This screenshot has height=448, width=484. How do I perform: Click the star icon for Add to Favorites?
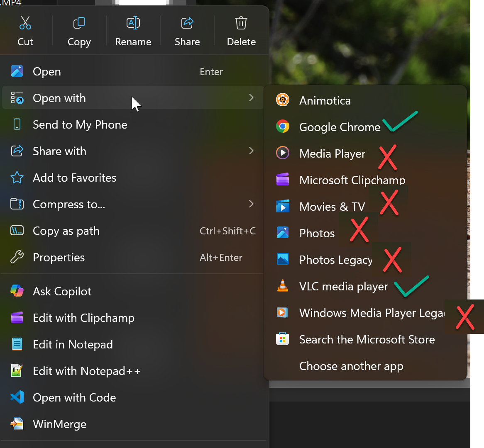click(x=17, y=178)
